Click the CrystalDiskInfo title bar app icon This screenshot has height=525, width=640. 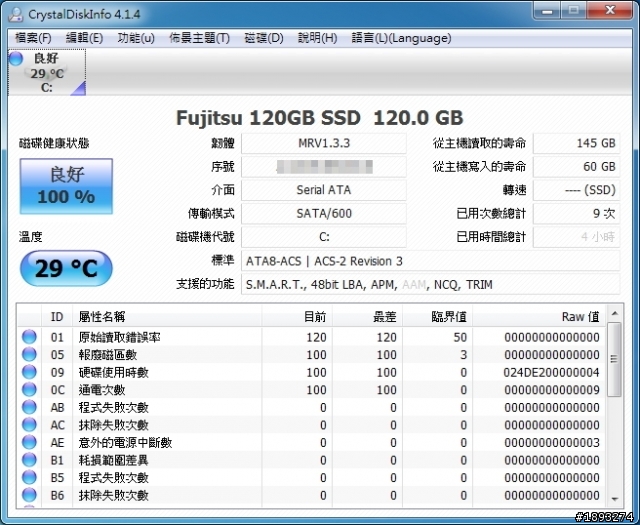coord(16,14)
